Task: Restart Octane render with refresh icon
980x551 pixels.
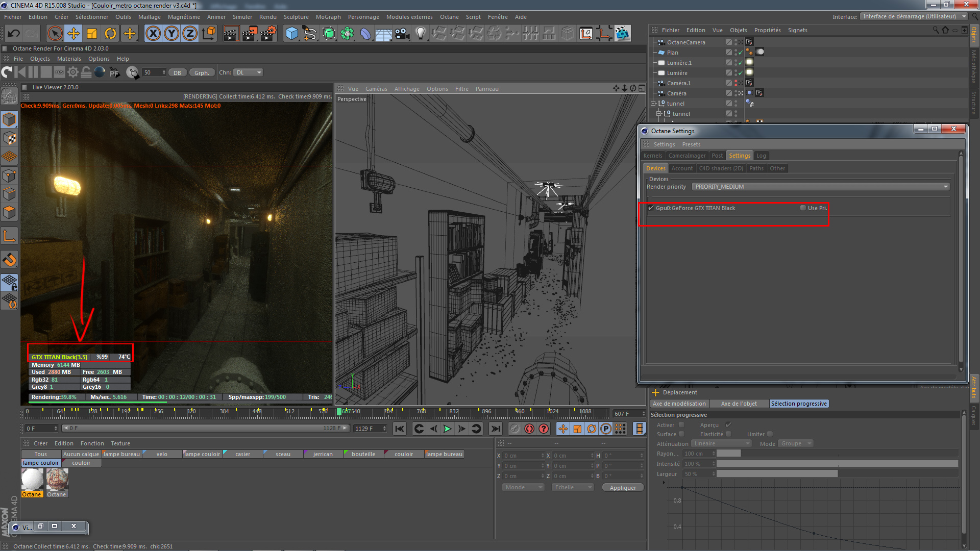Action: pos(7,72)
